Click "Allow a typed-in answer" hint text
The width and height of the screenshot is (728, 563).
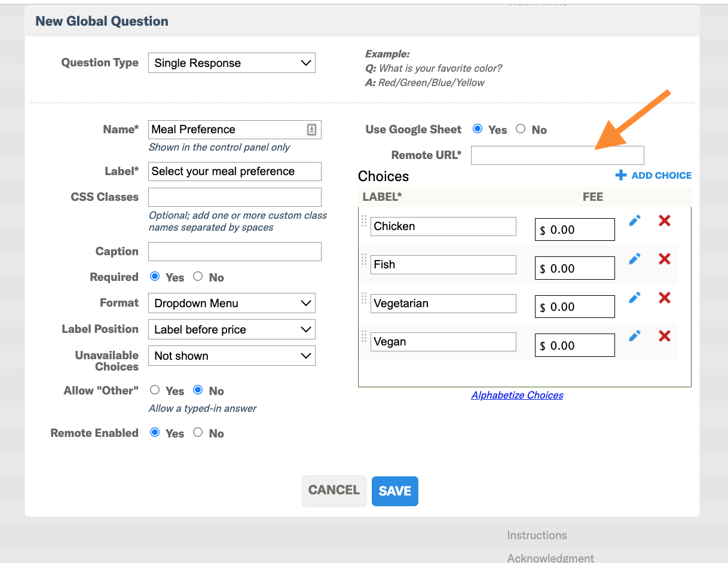[203, 409]
